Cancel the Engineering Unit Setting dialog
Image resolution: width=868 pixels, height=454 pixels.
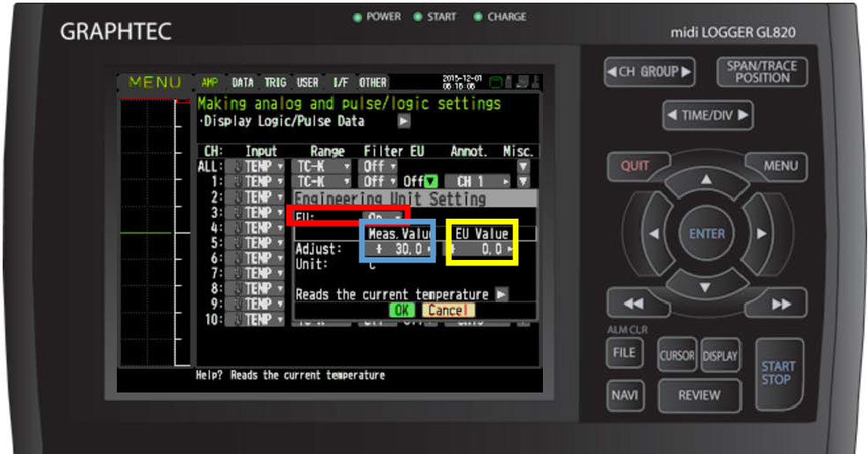coord(448,310)
